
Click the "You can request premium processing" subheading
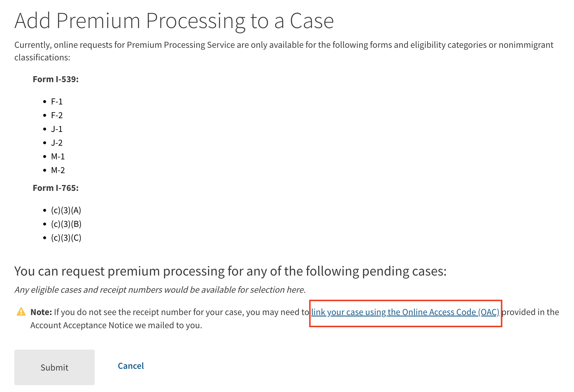point(230,271)
